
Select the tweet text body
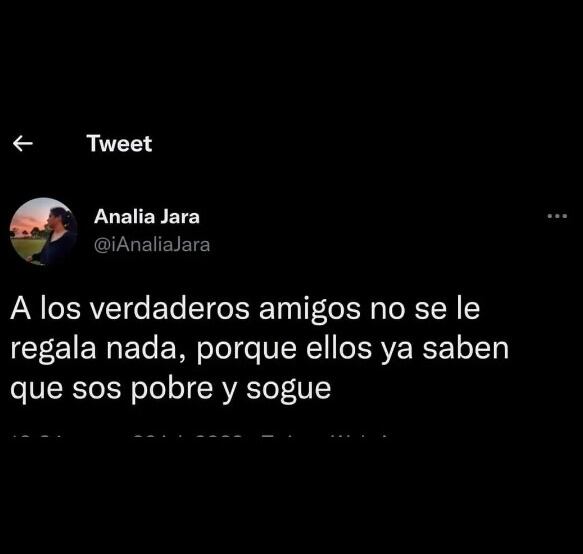pos(260,349)
